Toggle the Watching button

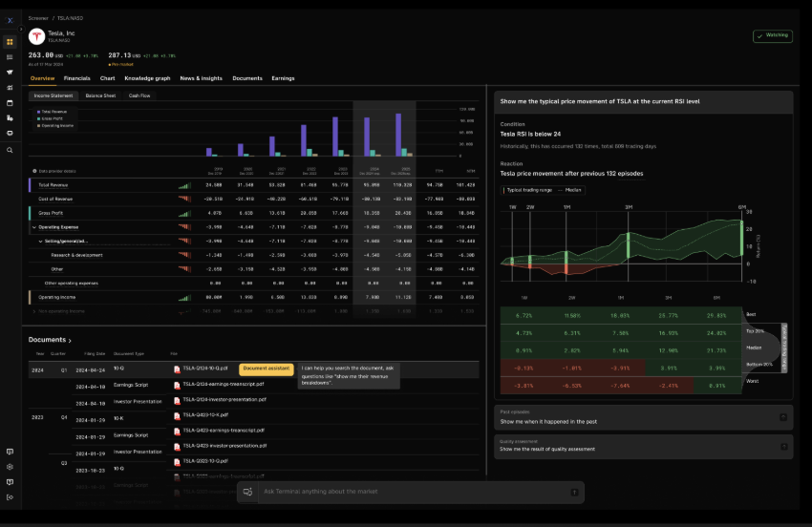(772, 35)
